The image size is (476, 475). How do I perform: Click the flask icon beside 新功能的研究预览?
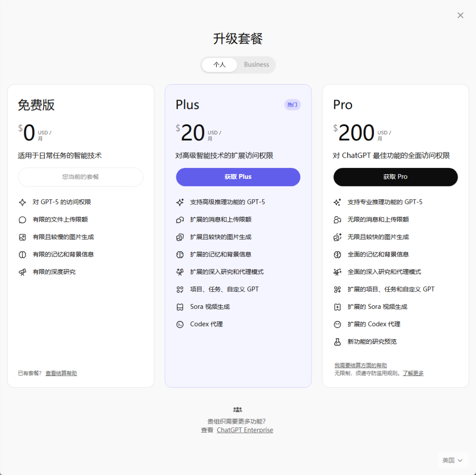337,342
